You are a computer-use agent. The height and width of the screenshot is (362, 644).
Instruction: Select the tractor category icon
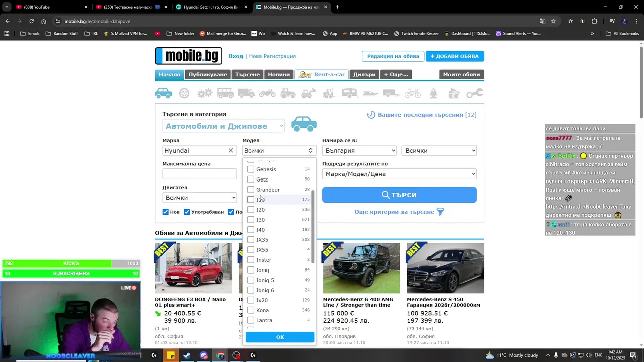pyautogui.click(x=288, y=93)
